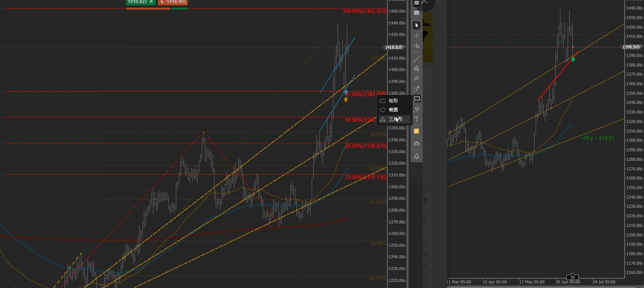Choose the marker measure tool below the crosshair
The image size is (644, 288).
pos(417,46)
